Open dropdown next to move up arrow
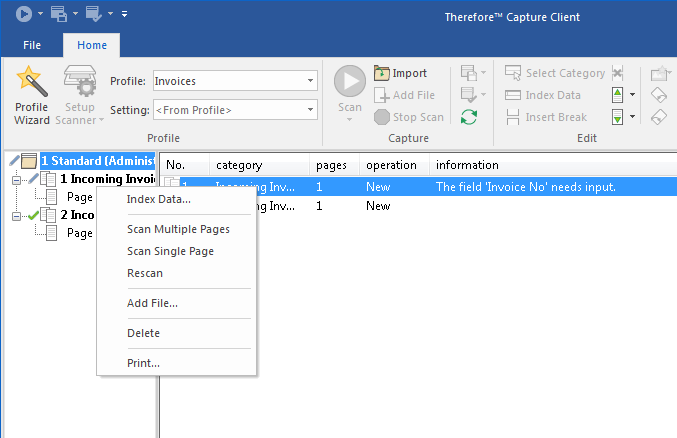The height and width of the screenshot is (438, 677). tap(633, 95)
